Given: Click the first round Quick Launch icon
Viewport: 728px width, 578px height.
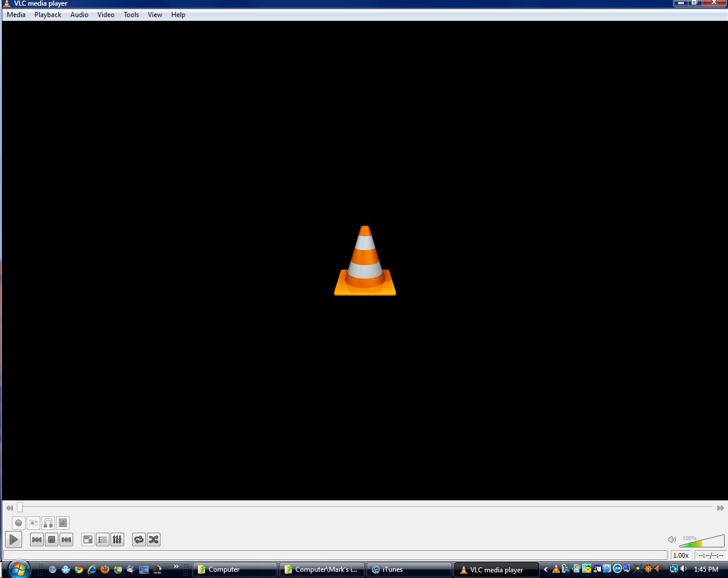Looking at the screenshot, I should (x=53, y=569).
